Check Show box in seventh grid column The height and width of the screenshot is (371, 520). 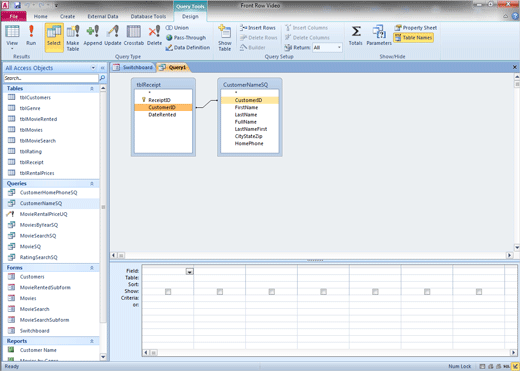click(x=479, y=292)
